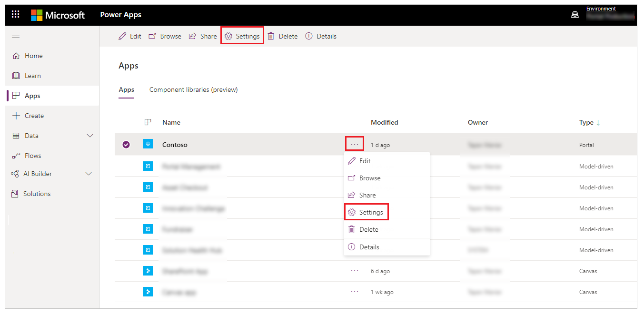Viewport: 644px width, 315px height.
Task: Choose Share in the context menu
Action: tap(387, 195)
